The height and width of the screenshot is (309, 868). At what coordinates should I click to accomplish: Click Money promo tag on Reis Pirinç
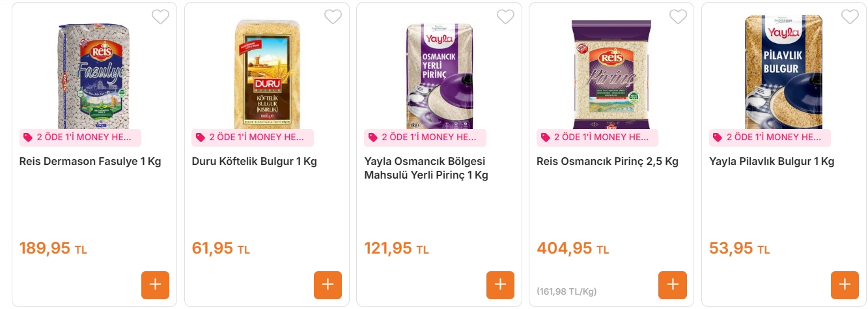click(597, 138)
